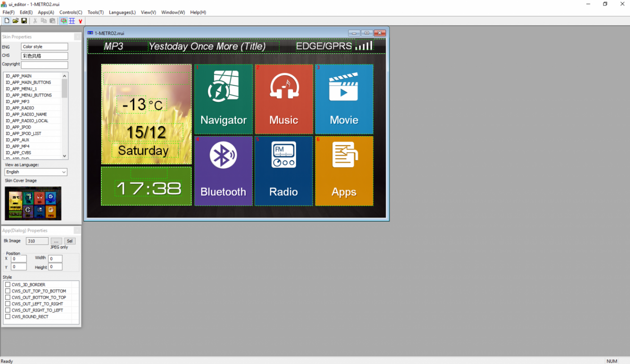Screen dimensions: 630x364
Task: Click the browse "..." button for Bk Image
Action: (56, 241)
